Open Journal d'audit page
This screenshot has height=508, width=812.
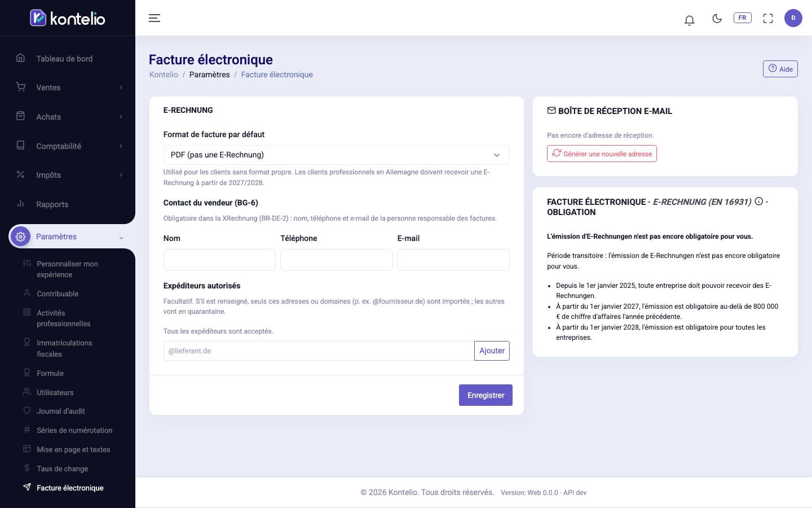click(61, 411)
